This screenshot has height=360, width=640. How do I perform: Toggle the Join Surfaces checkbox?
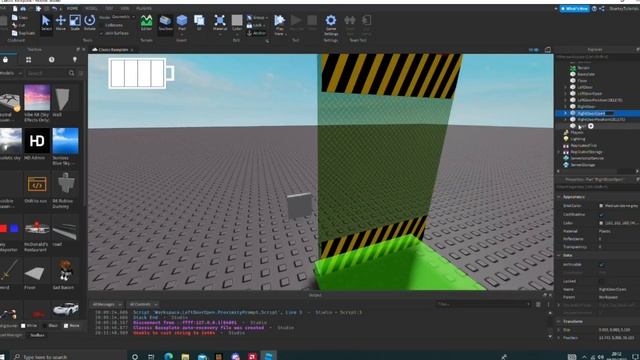click(102, 33)
